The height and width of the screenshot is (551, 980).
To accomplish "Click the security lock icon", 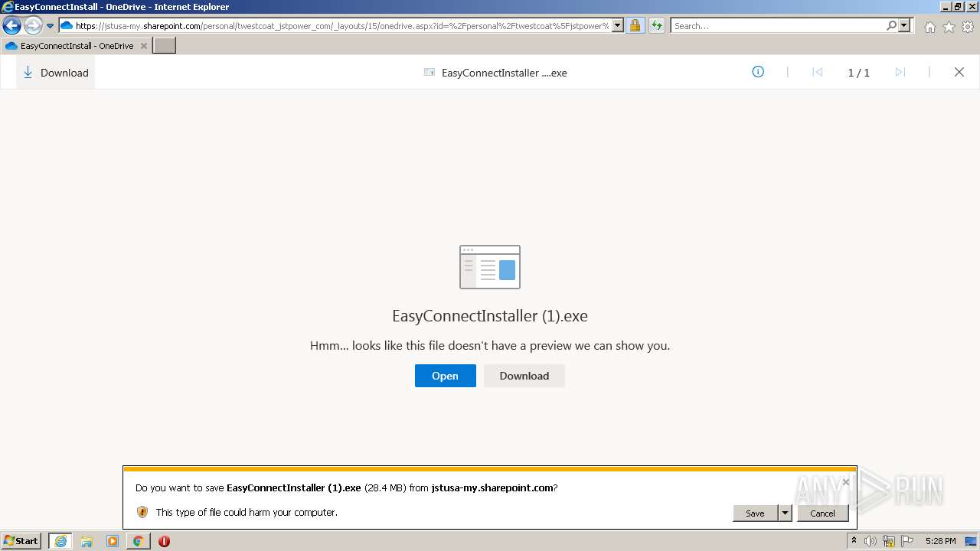I will pos(635,26).
